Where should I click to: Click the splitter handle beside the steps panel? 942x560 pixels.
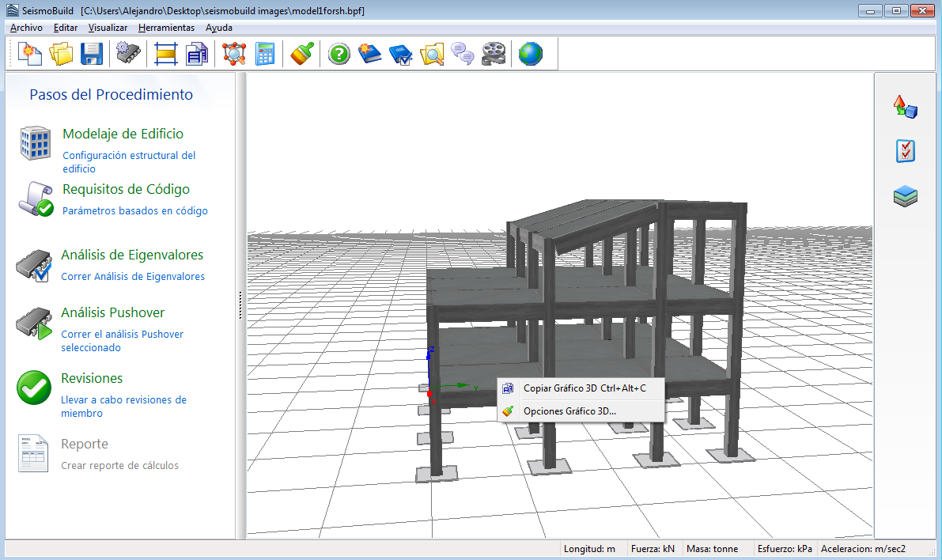(240, 305)
